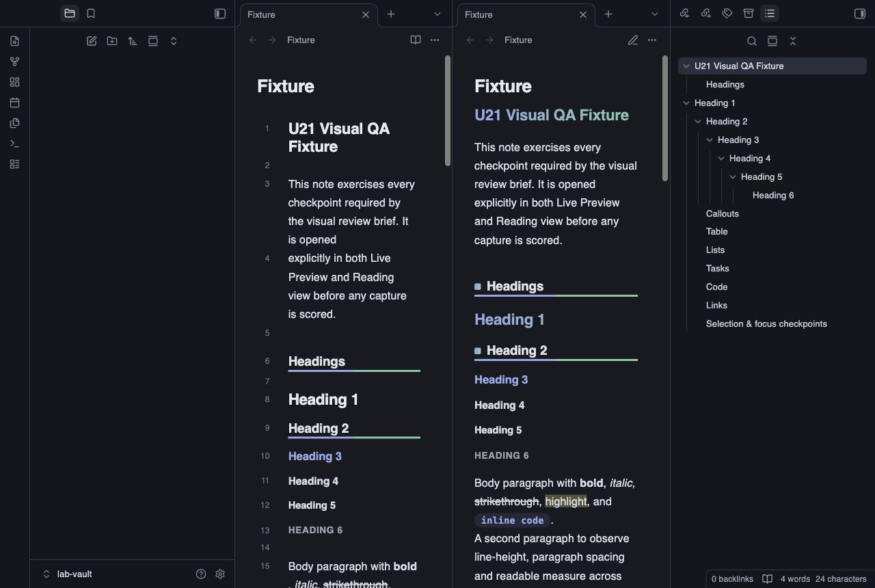
Task: Add a new tab in the left group
Action: point(391,14)
